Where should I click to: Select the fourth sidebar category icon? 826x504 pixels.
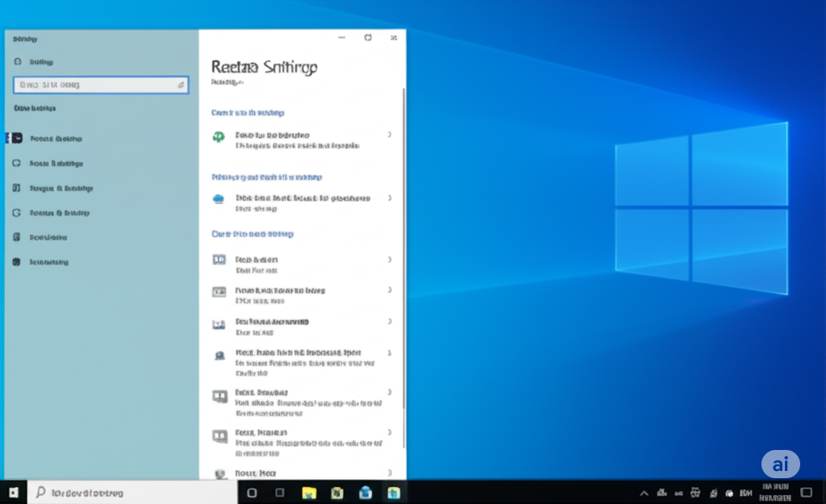(17, 213)
